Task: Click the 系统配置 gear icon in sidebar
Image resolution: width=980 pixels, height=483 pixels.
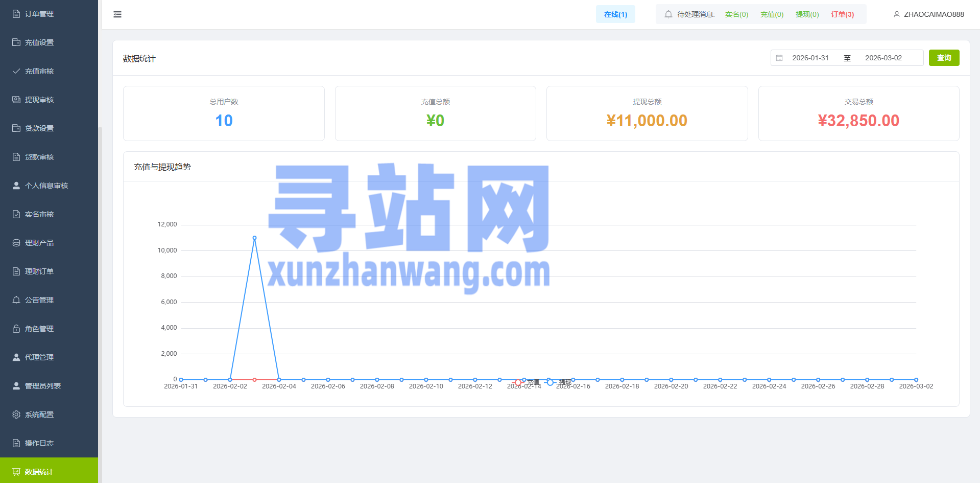Action: (x=16, y=415)
